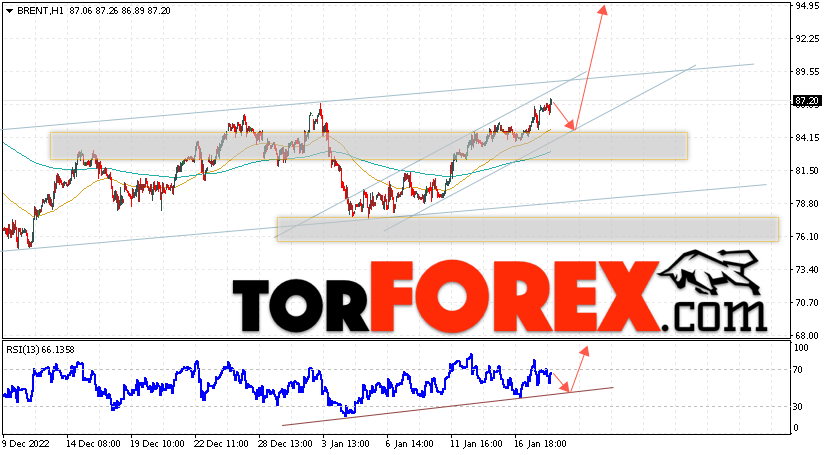Screen dimensions: 830x455
Task: Open the BRENT,H1 chart dropdown triangle
Action: tap(9, 11)
